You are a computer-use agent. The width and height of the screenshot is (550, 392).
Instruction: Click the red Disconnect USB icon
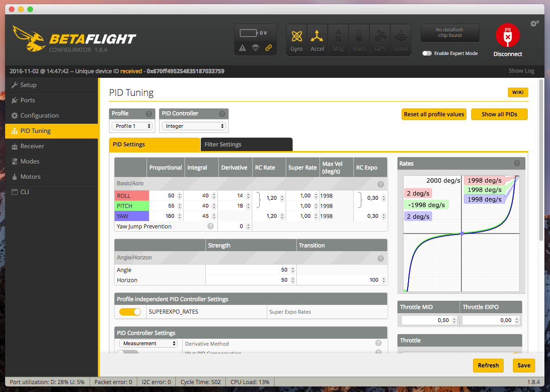[x=507, y=35]
